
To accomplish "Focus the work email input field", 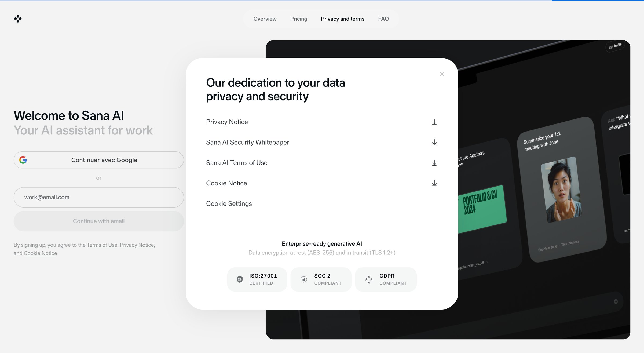I will point(99,197).
